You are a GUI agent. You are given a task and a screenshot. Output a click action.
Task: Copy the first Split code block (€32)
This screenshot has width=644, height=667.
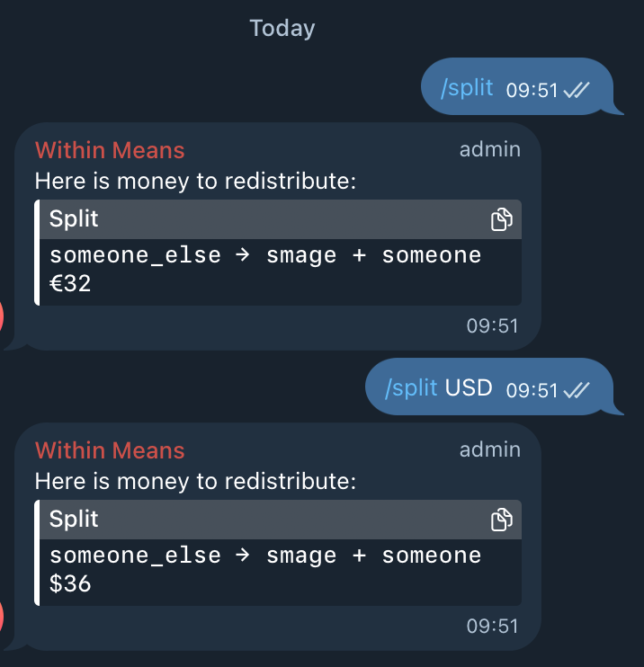coord(501,219)
